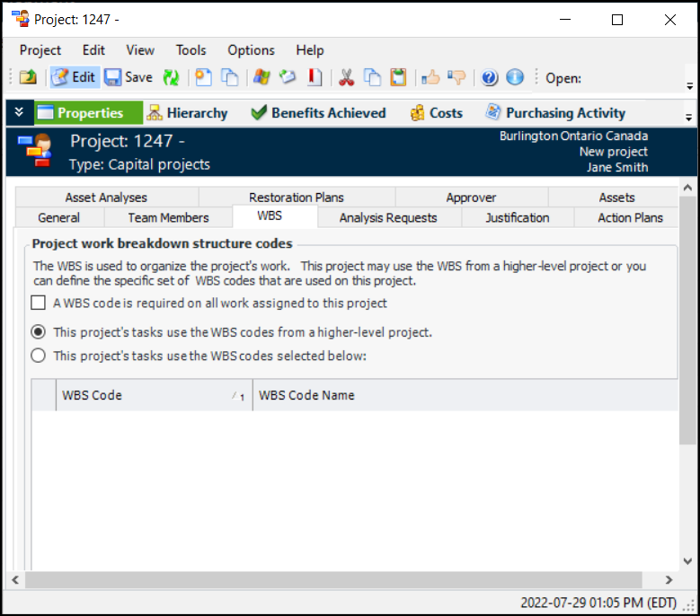Open the Purchasing Activity view
This screenshot has height=616, width=700.
point(555,113)
